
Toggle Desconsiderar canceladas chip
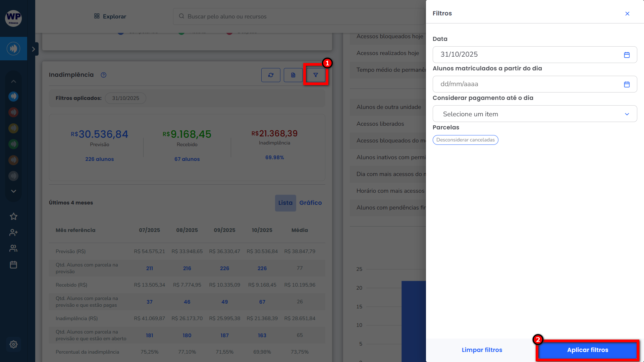[465, 140]
